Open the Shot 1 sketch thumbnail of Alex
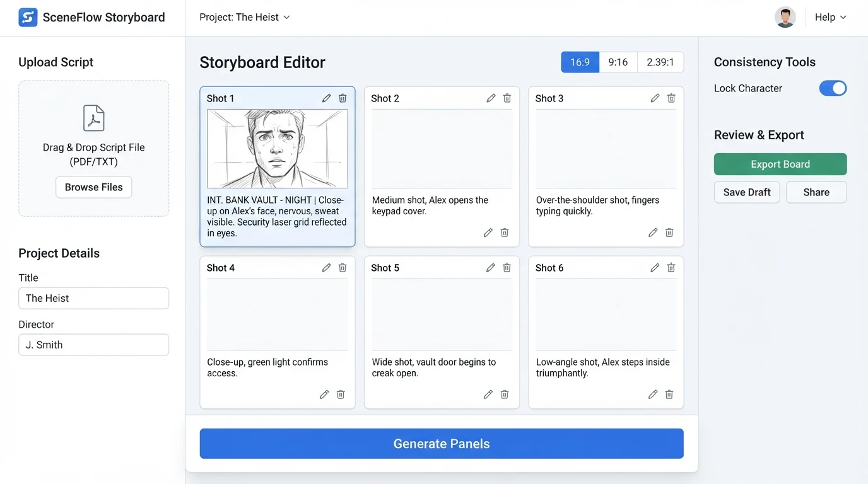Viewport: 868px width, 484px height. pos(278,149)
